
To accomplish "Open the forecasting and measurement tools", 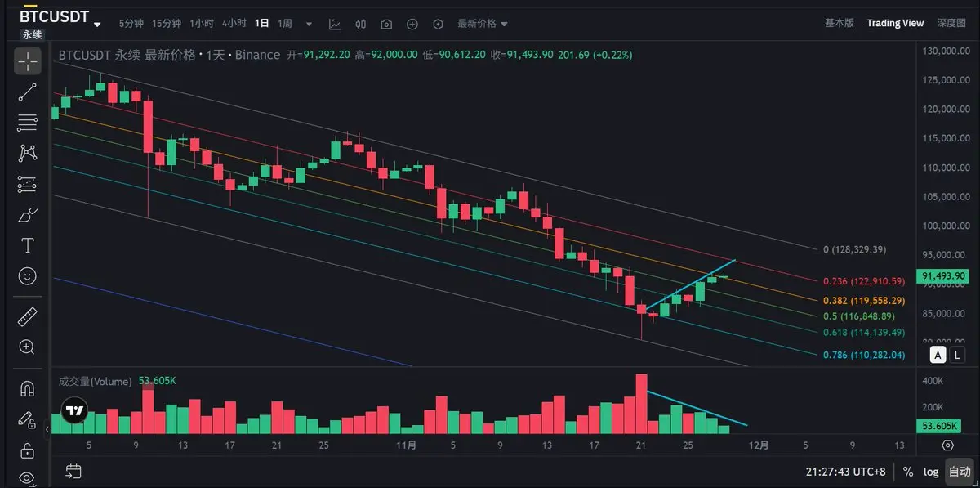I will (27, 184).
